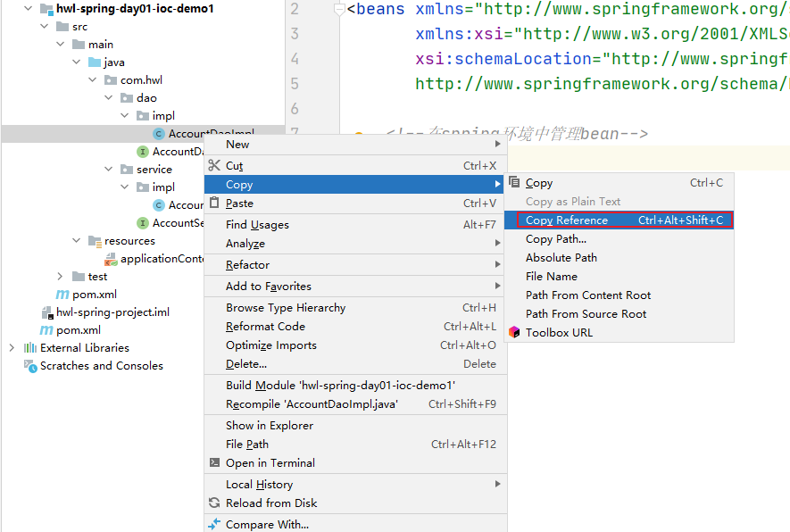This screenshot has height=532, width=790.
Task: Select Path From Source Root
Action: coord(619,313)
